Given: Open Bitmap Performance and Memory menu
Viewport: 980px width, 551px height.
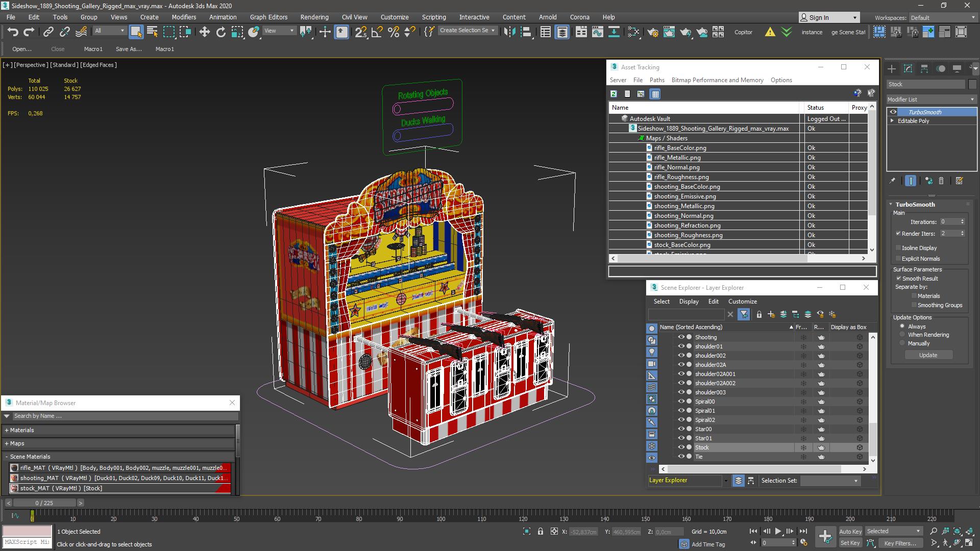Looking at the screenshot, I should click(x=717, y=80).
